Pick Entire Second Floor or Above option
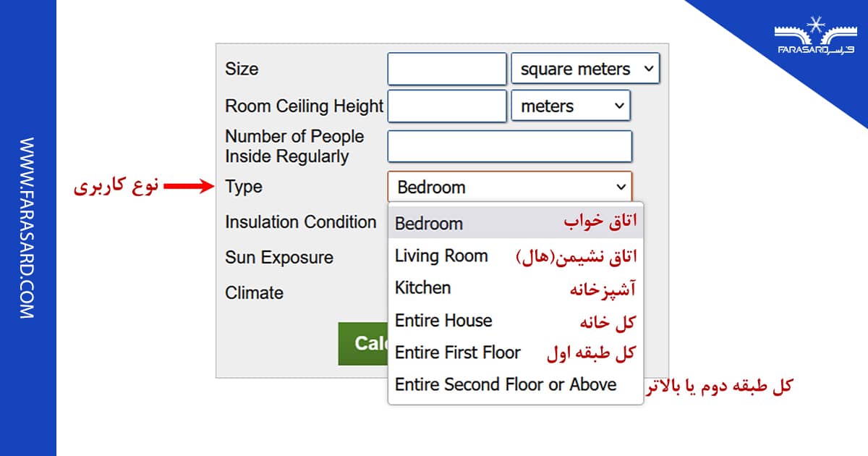The height and width of the screenshot is (456, 868). tap(506, 384)
